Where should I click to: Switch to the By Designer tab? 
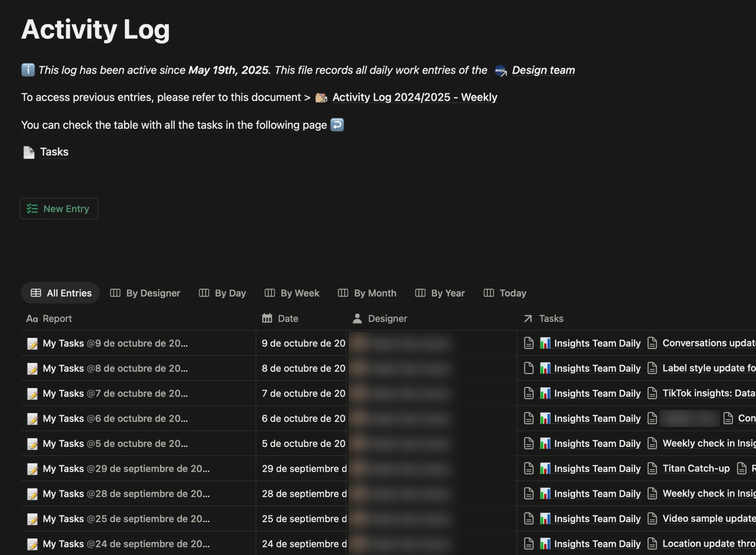145,293
